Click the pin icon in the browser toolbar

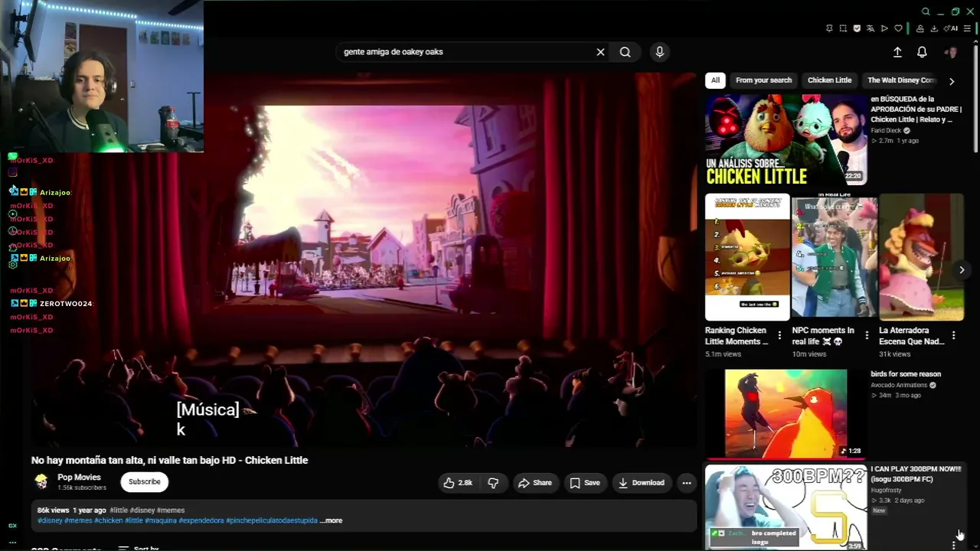[x=829, y=28]
